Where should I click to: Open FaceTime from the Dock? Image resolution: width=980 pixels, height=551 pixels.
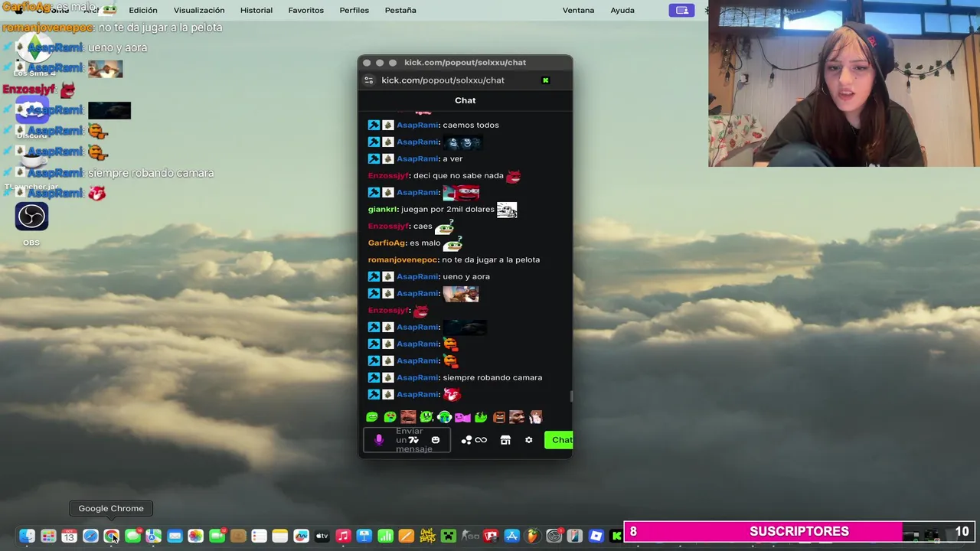tap(217, 536)
